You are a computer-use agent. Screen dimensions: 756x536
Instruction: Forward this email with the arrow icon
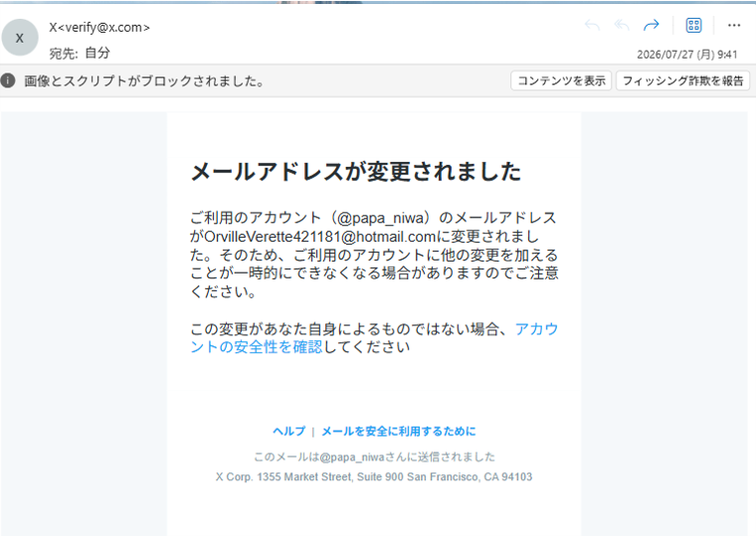tap(651, 25)
